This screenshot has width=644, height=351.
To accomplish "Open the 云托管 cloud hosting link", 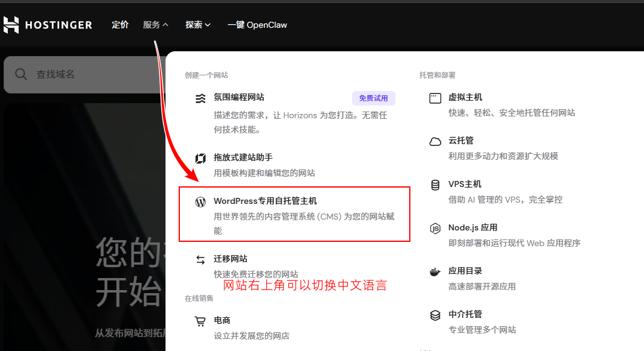I will coord(461,141).
